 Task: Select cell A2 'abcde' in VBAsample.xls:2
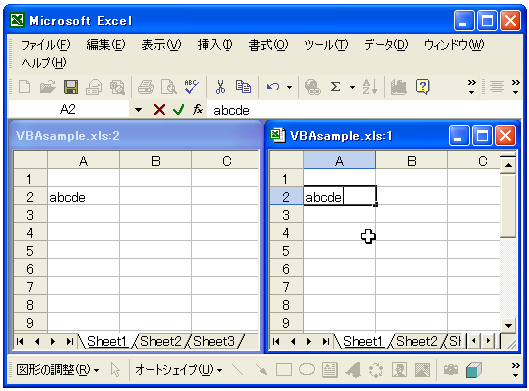pyautogui.click(x=83, y=197)
